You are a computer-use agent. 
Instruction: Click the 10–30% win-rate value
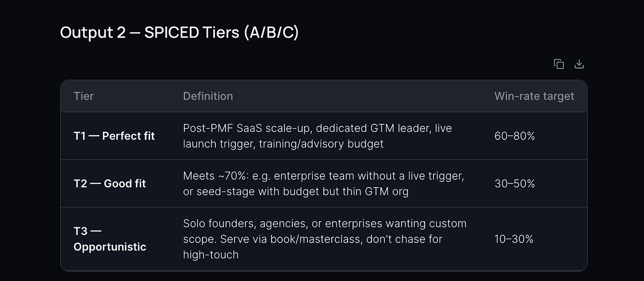[514, 239]
